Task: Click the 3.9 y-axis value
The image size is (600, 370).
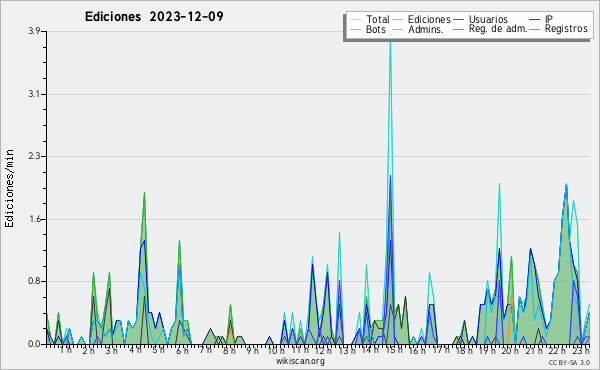Action: tap(34, 31)
